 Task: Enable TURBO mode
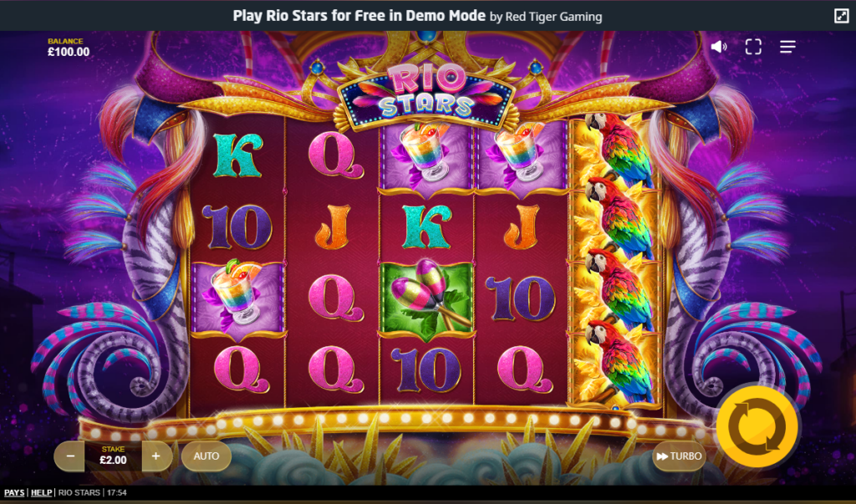tap(679, 456)
